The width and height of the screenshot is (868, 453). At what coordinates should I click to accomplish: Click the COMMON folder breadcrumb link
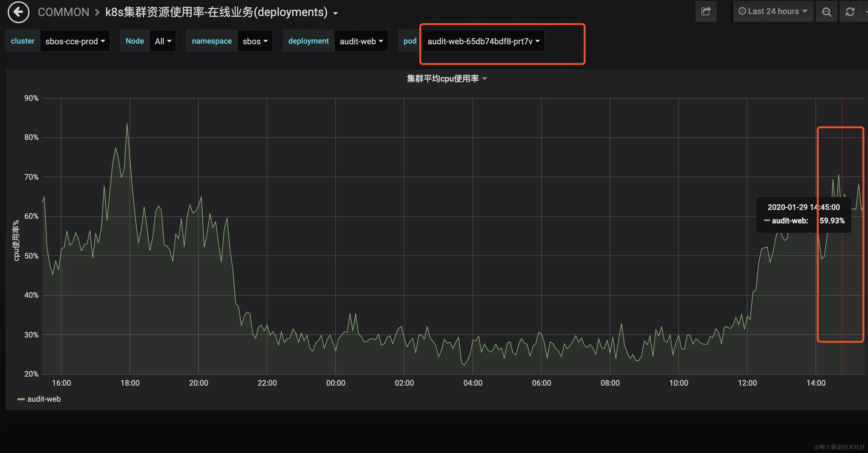point(63,12)
